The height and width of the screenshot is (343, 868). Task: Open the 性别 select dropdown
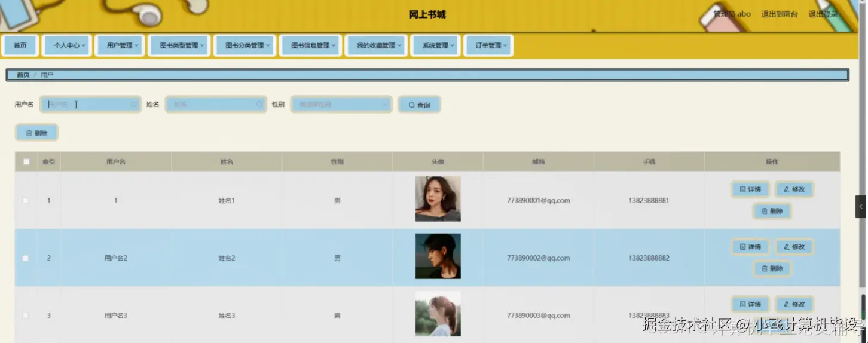pos(341,105)
